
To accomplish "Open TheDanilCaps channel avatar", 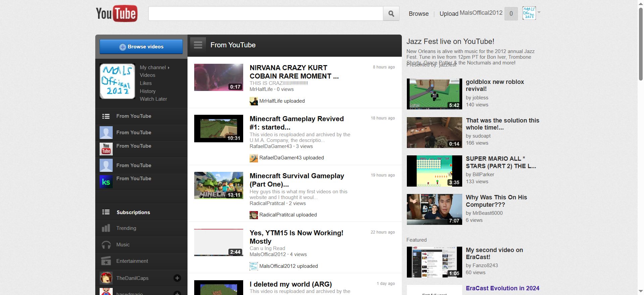I will (x=106, y=278).
